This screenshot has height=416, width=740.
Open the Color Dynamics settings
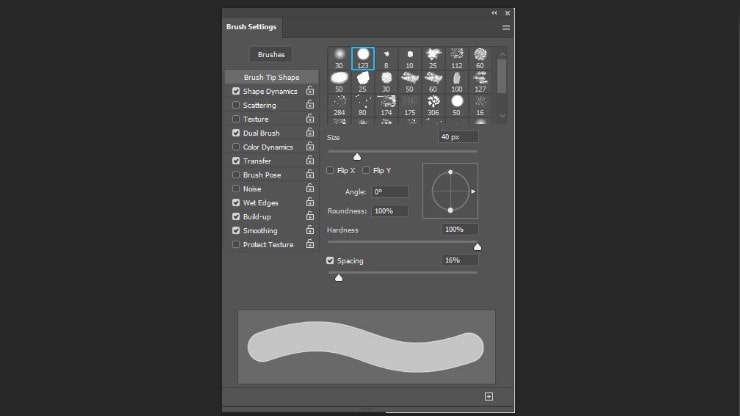pyautogui.click(x=268, y=147)
